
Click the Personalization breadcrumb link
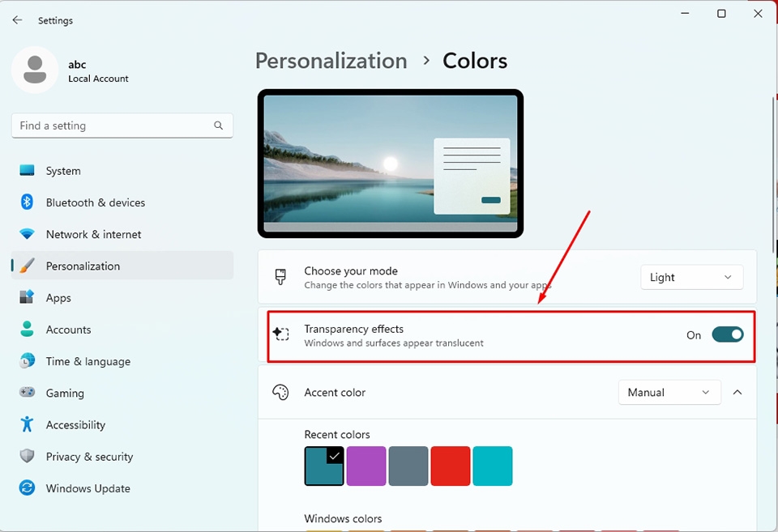331,61
